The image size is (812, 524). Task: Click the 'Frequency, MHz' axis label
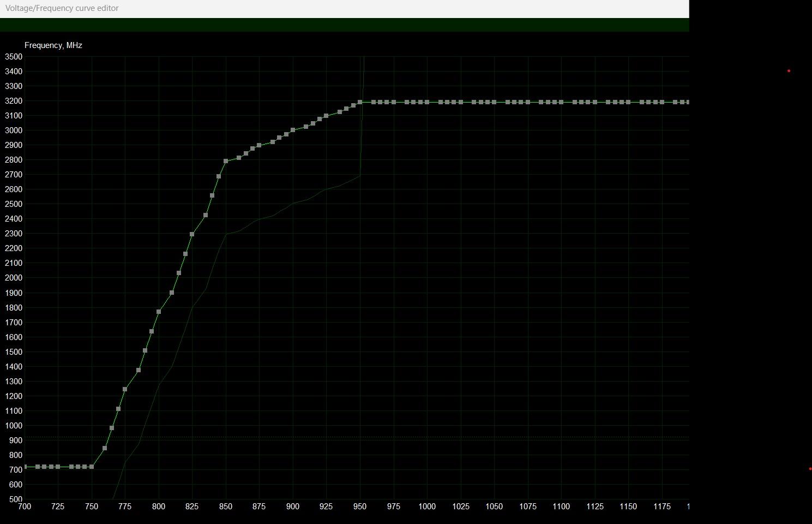(53, 45)
